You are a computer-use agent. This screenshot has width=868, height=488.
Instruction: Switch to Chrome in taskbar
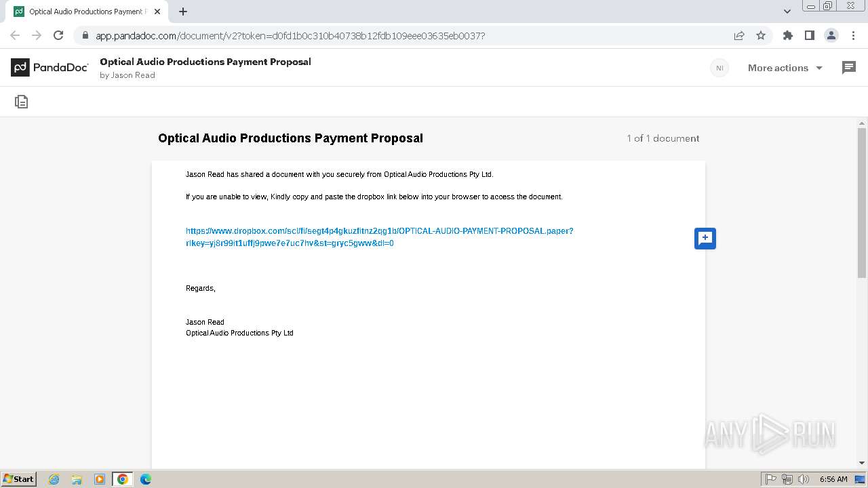(x=123, y=479)
